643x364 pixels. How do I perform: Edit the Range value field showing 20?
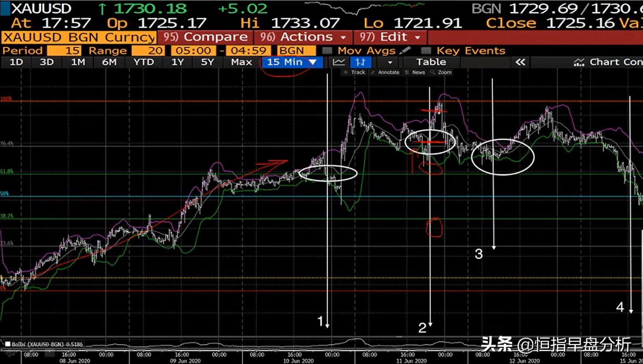tap(148, 51)
